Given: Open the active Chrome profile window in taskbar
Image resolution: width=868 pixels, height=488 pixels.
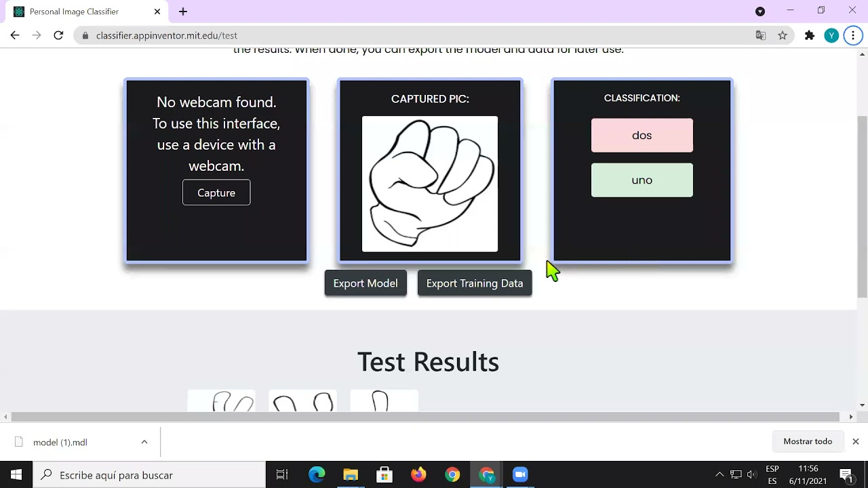Looking at the screenshot, I should [x=486, y=475].
